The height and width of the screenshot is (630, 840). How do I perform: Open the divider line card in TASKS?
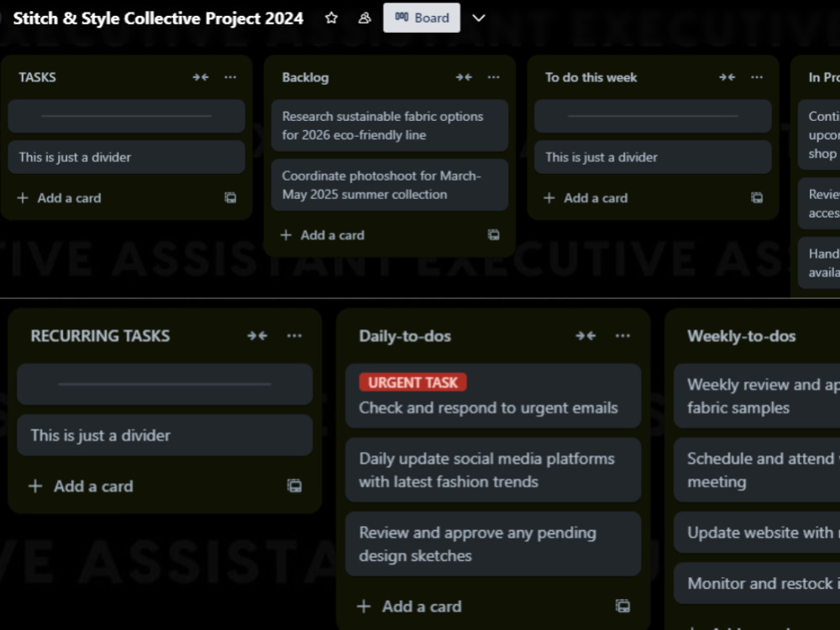click(127, 116)
